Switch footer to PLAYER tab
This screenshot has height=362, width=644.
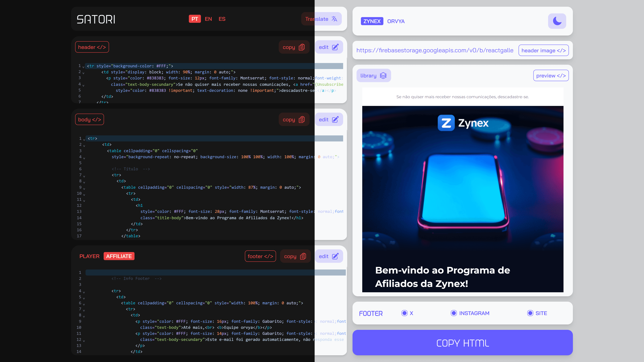point(89,256)
